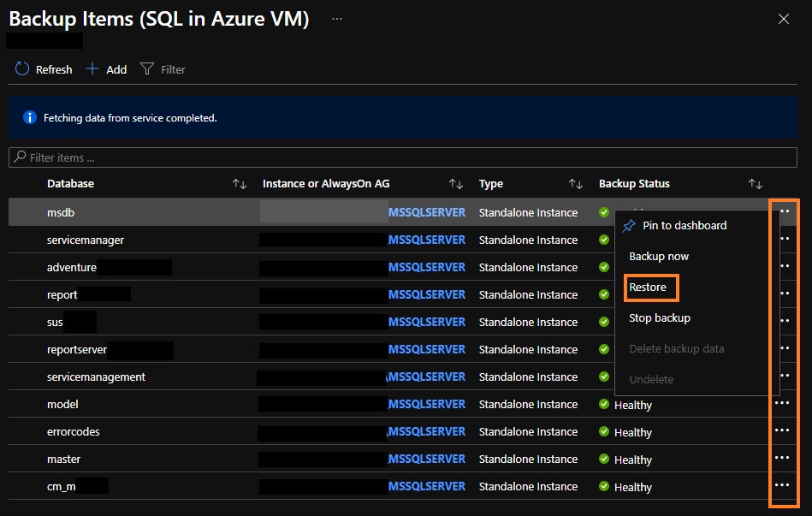Image resolution: width=812 pixels, height=516 pixels.
Task: Select the servicemanager database name
Action: click(x=86, y=240)
